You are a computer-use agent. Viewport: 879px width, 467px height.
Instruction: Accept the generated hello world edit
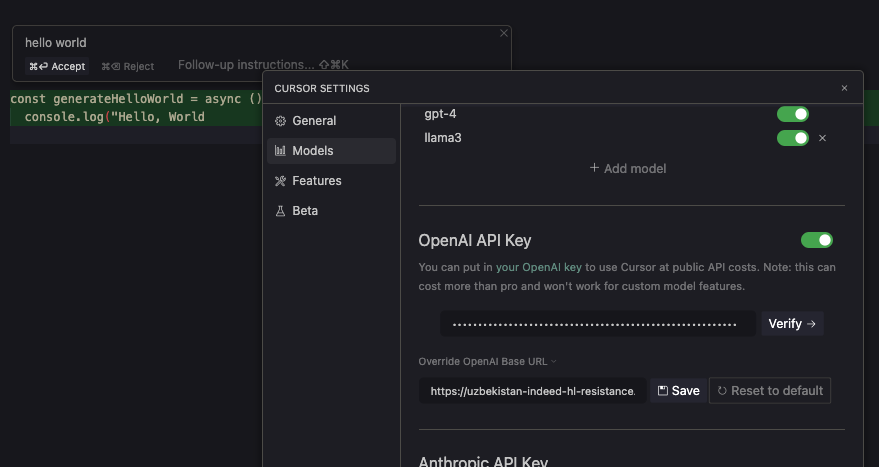57,66
